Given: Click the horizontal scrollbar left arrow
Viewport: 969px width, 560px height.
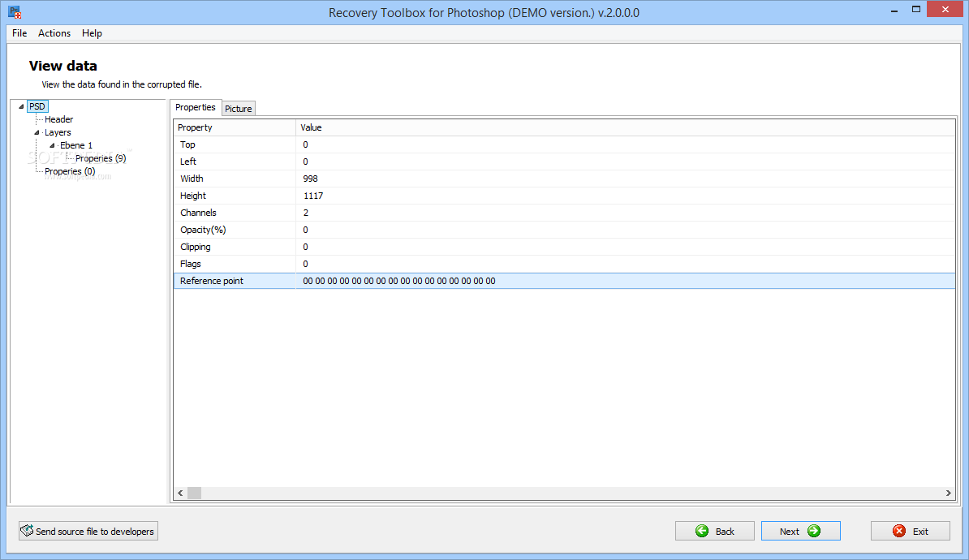Looking at the screenshot, I should [x=180, y=493].
